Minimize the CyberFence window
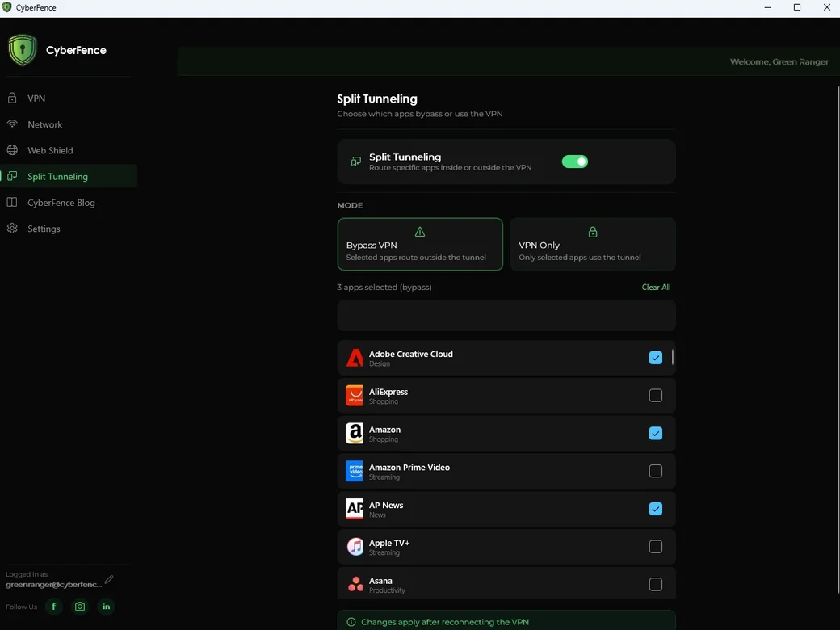The image size is (840, 630). coord(767,7)
